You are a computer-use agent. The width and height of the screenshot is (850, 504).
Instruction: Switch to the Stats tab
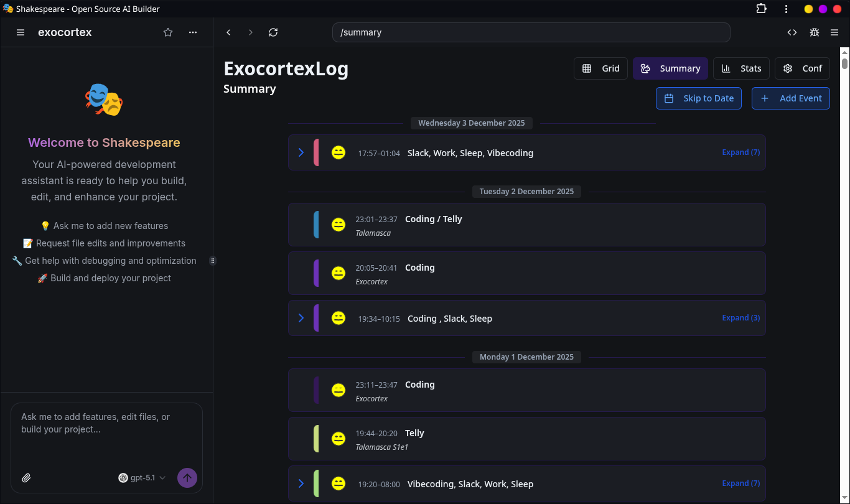coord(741,68)
